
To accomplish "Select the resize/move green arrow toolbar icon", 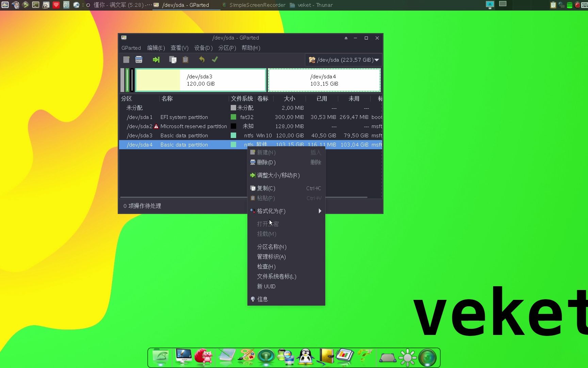I will pyautogui.click(x=156, y=60).
